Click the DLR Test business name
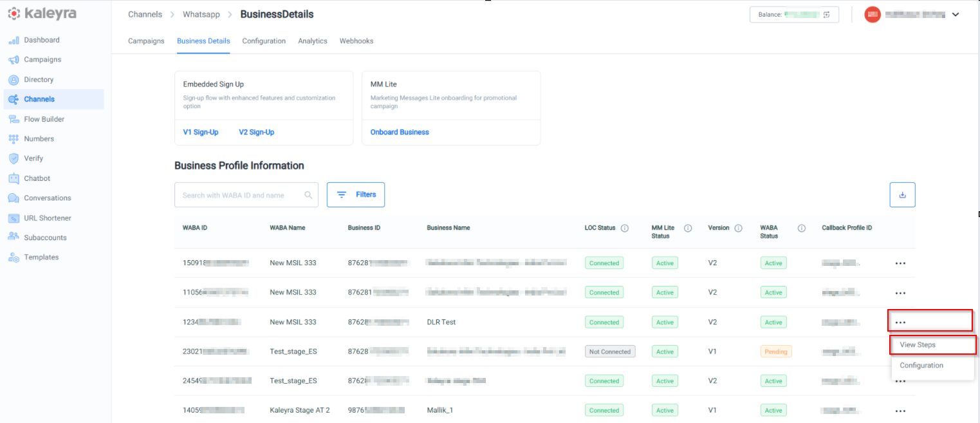980x423 pixels. [x=441, y=322]
